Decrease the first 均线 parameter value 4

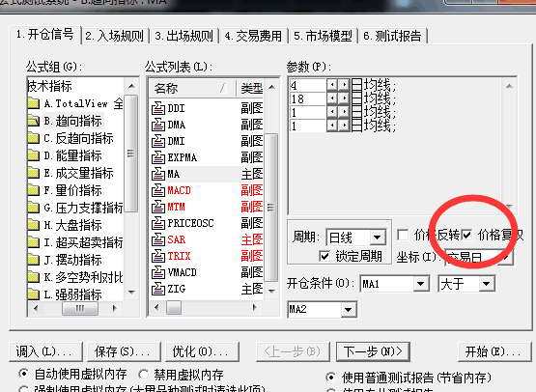tap(332, 84)
